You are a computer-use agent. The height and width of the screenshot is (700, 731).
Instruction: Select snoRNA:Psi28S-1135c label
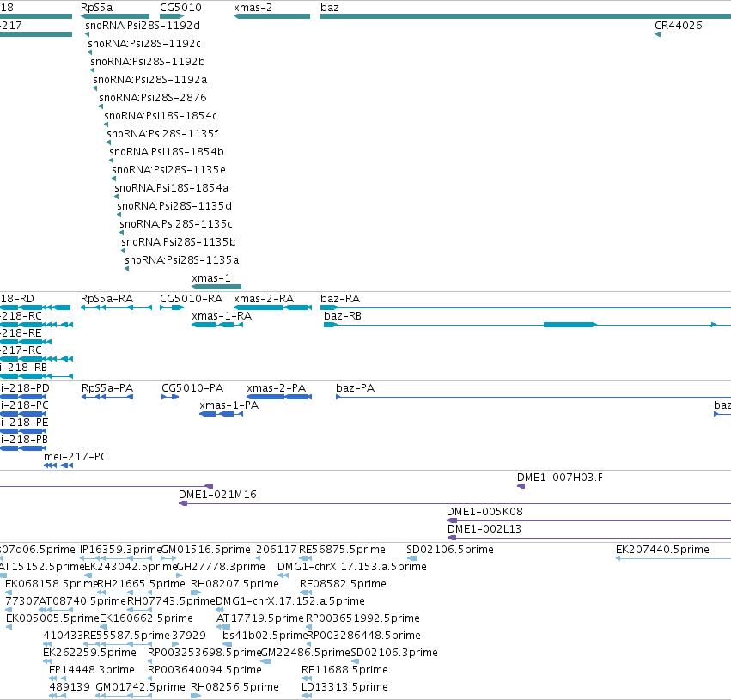(176, 224)
